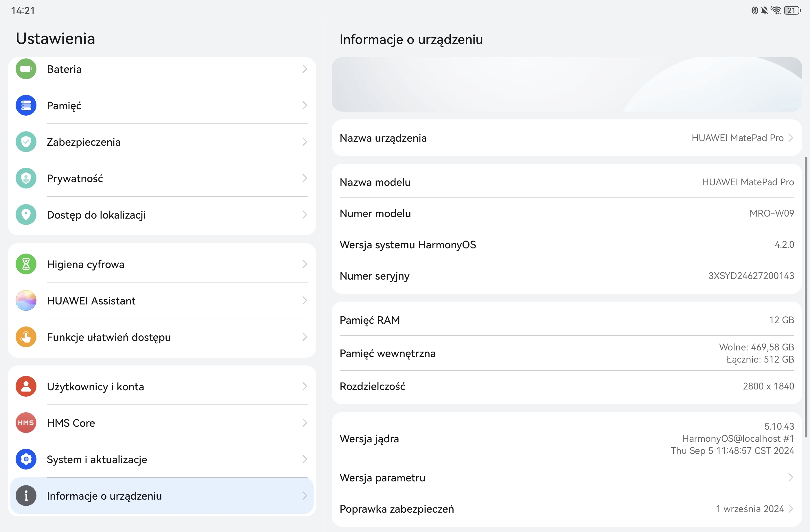Tap the green Bateria battery icon
The image size is (810, 532).
click(x=26, y=69)
